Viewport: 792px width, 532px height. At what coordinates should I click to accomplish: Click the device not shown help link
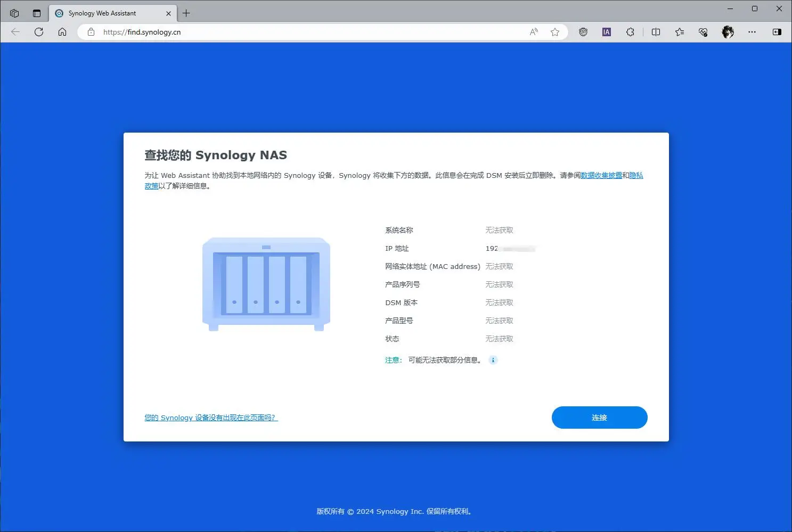211,418
